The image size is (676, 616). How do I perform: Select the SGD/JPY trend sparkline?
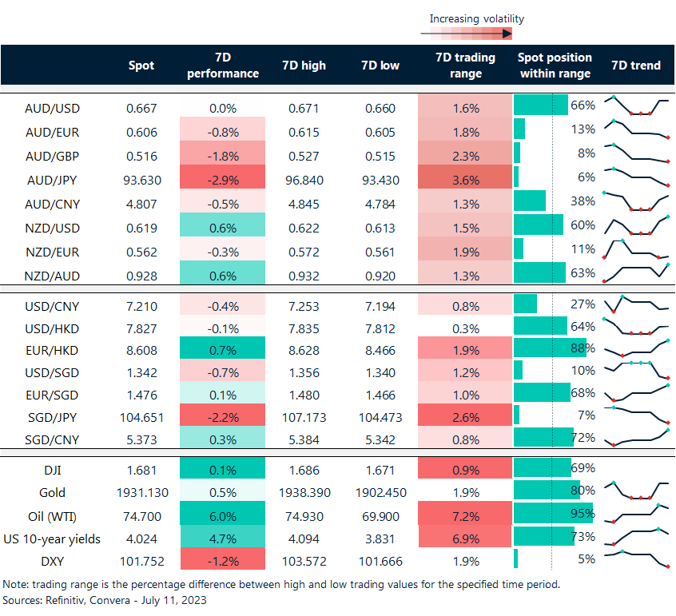[636, 416]
